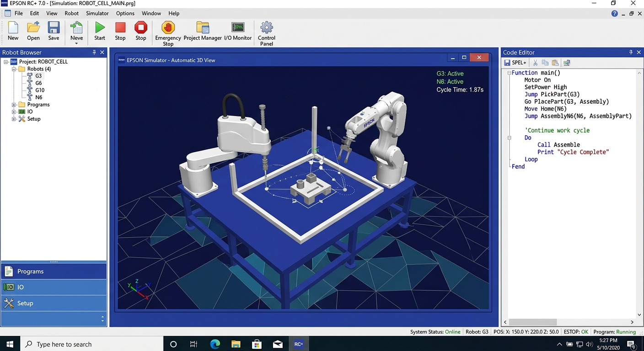Screen dimensions: 644x351
Task: Collapse the Function main() code block
Action: point(509,73)
